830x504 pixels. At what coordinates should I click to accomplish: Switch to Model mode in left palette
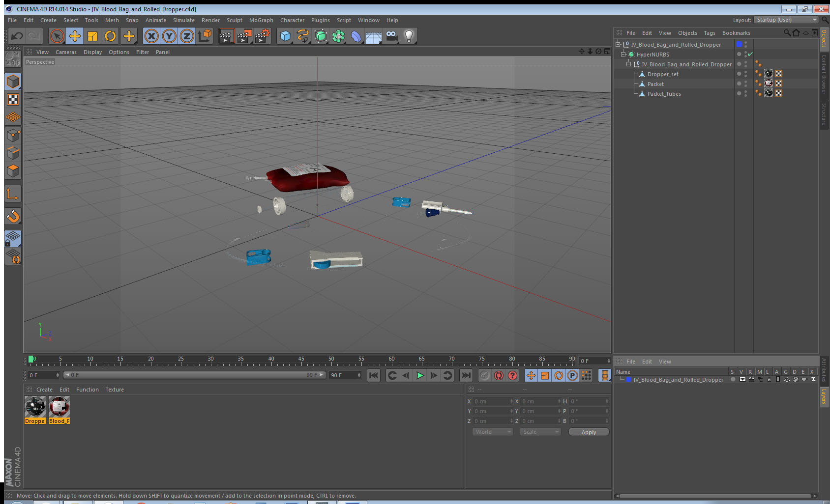pos(13,82)
